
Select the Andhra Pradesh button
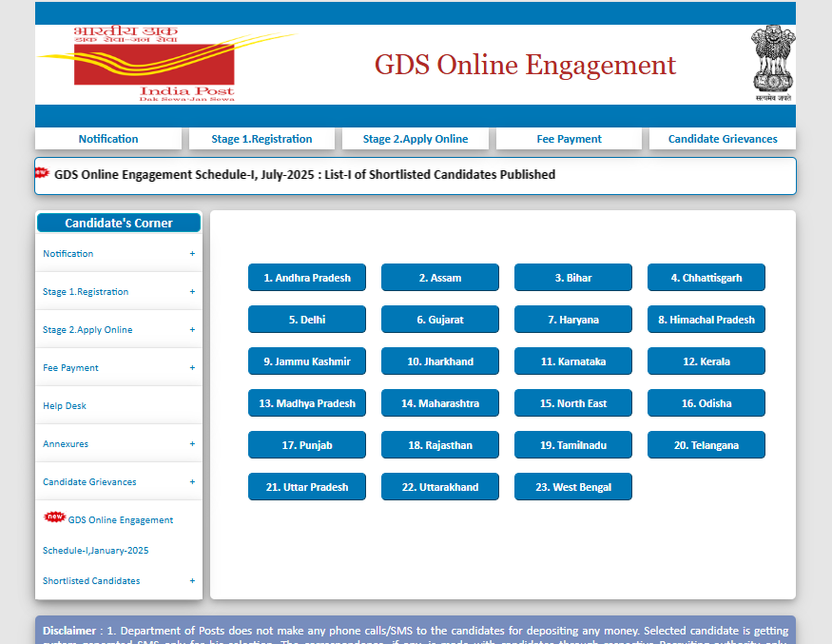307,278
